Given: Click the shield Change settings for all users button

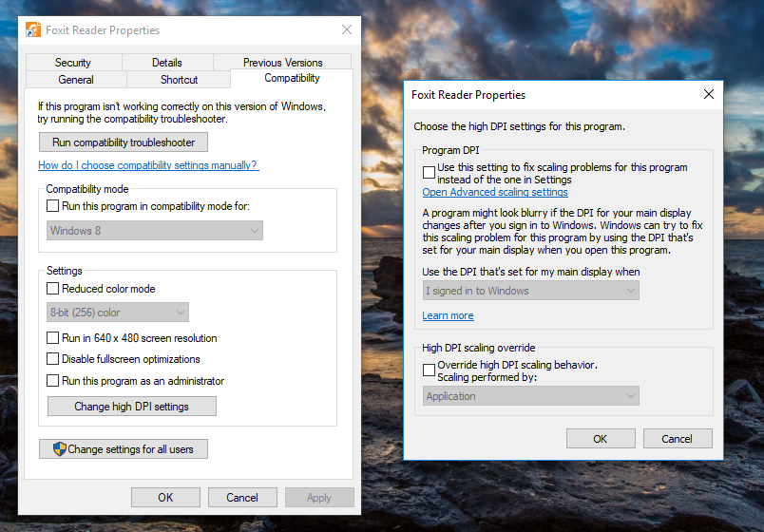Looking at the screenshot, I should (124, 449).
